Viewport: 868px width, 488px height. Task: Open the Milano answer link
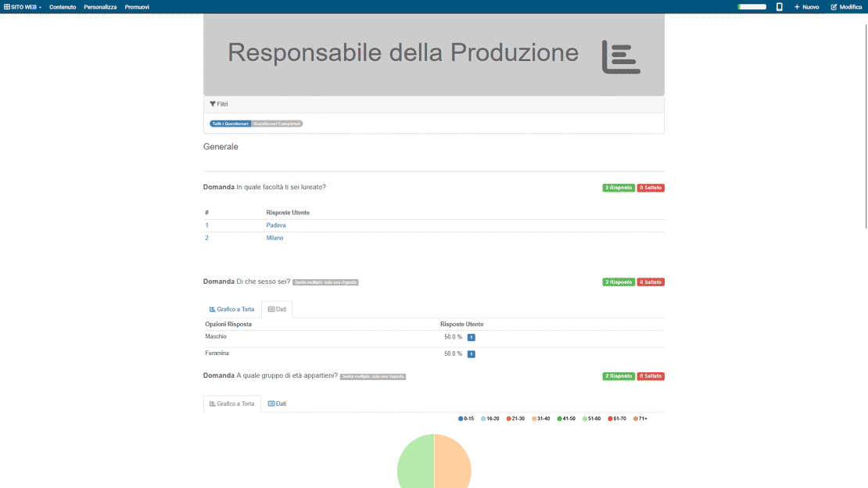(274, 239)
